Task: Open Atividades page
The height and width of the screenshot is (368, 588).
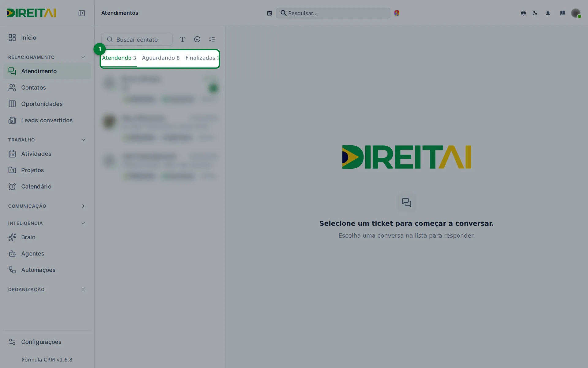Action: [x=47, y=154]
